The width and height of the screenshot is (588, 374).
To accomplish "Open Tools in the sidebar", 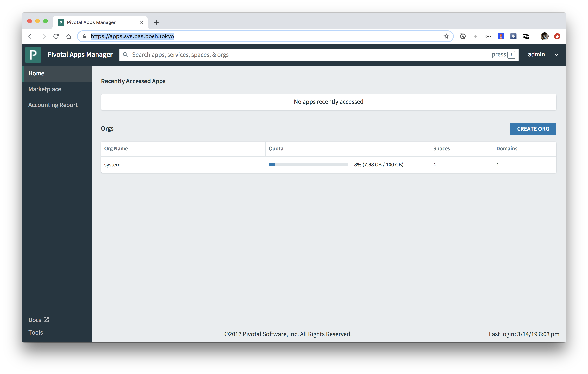I will tap(36, 332).
